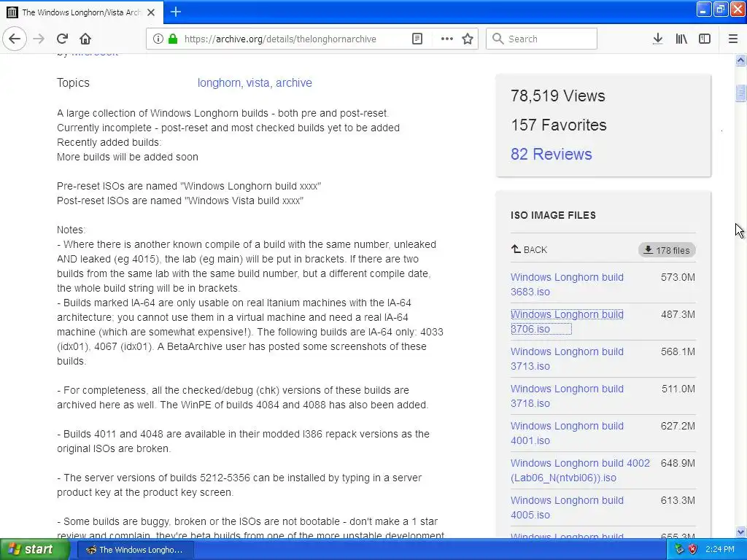Focus the Search input field
Screen dimensions: 747x560
coord(542,39)
